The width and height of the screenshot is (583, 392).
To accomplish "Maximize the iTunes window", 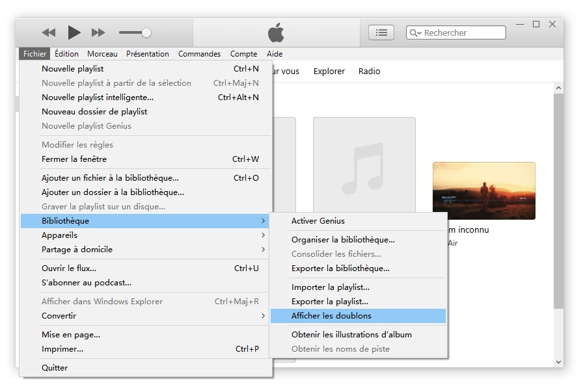I will 536,24.
